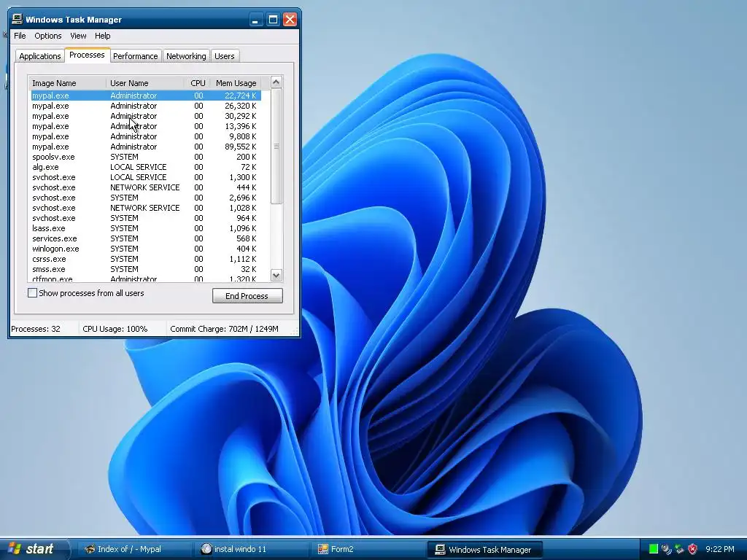Screen dimensions: 747x560
Task: Open the Help menu
Action: [x=102, y=36]
